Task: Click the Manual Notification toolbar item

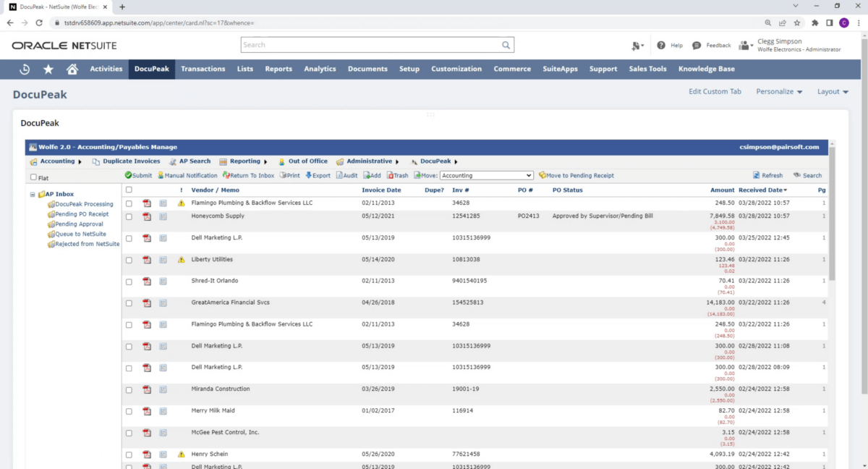Action: click(x=187, y=175)
